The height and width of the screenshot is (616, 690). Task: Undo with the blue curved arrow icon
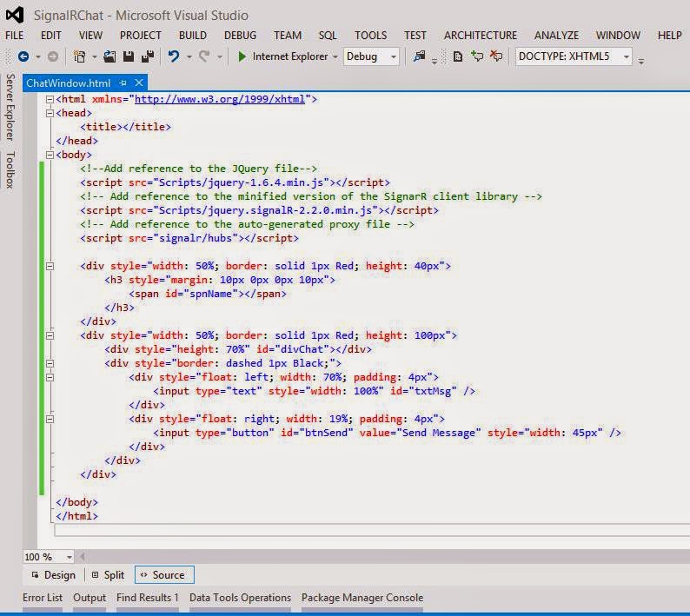(174, 56)
